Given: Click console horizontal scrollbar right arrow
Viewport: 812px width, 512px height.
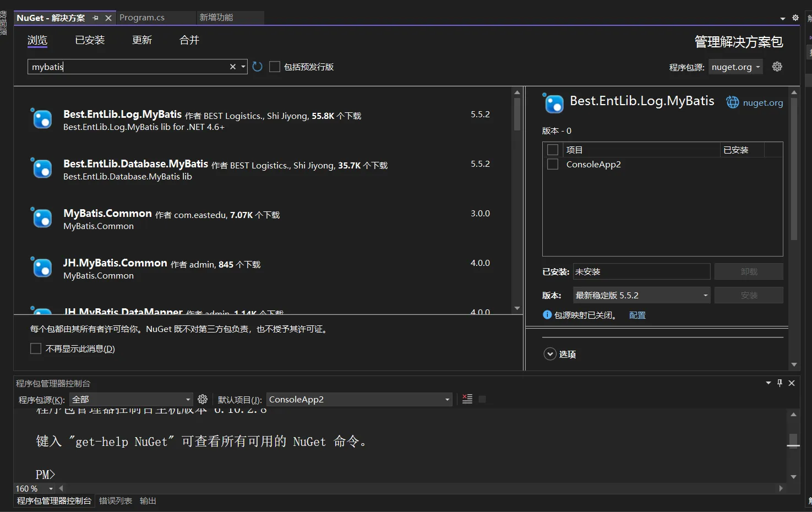Looking at the screenshot, I should [781, 488].
